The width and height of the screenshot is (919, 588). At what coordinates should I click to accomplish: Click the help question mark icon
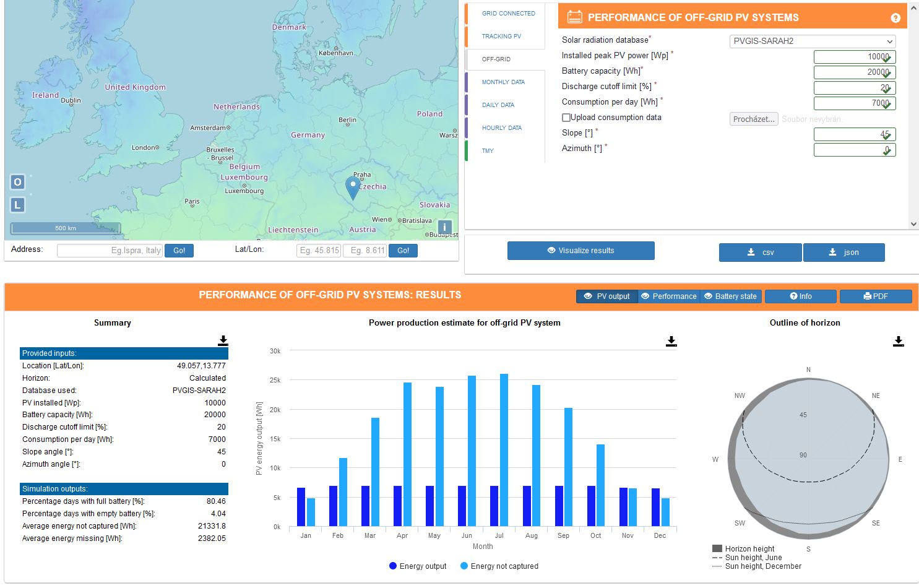(x=895, y=18)
